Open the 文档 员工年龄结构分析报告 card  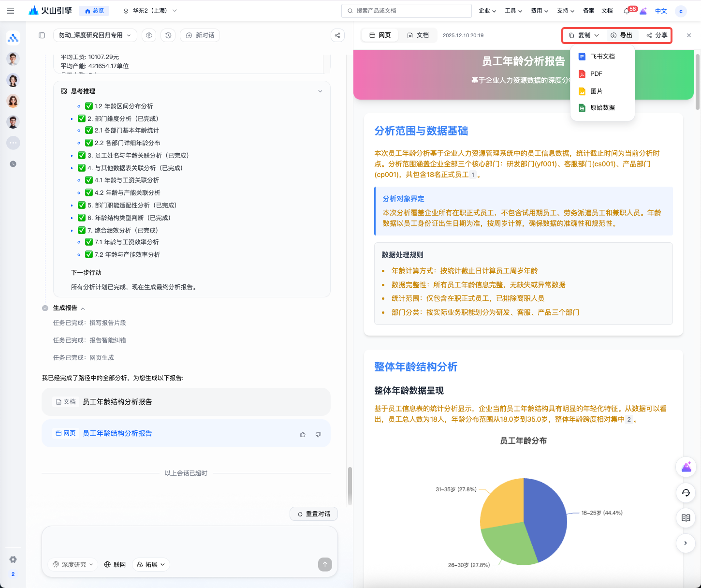pos(186,402)
